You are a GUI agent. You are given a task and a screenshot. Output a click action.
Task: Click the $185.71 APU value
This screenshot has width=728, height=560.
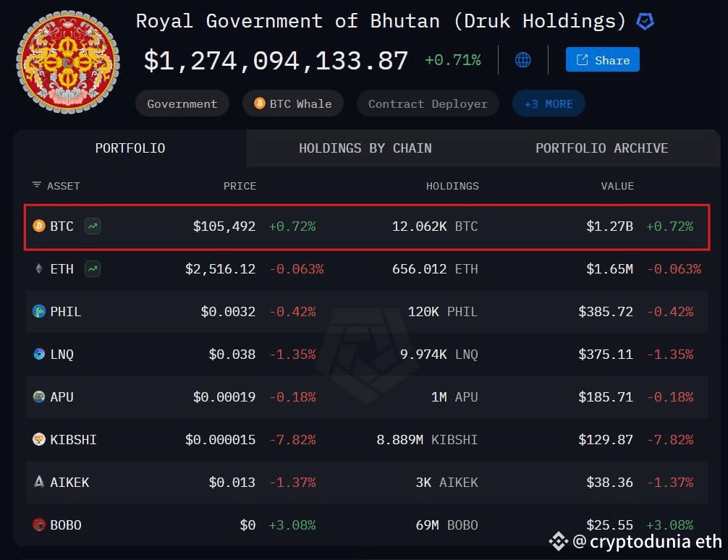tap(606, 397)
